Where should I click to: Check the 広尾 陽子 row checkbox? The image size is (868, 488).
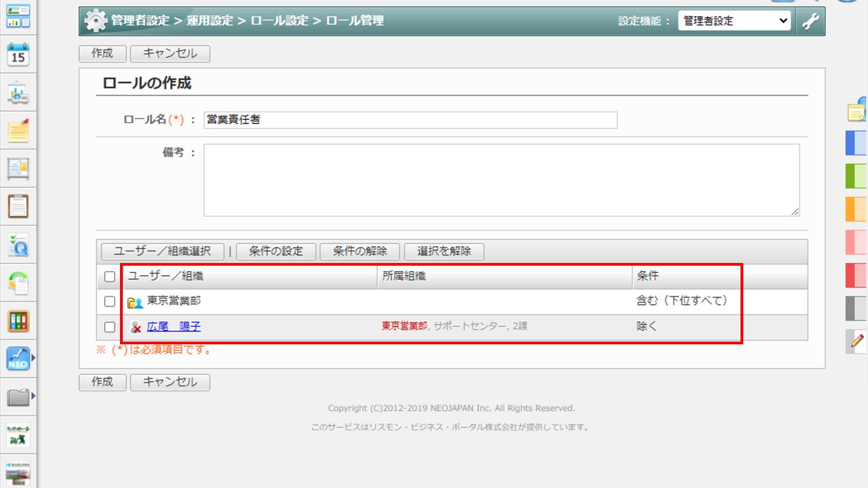110,327
